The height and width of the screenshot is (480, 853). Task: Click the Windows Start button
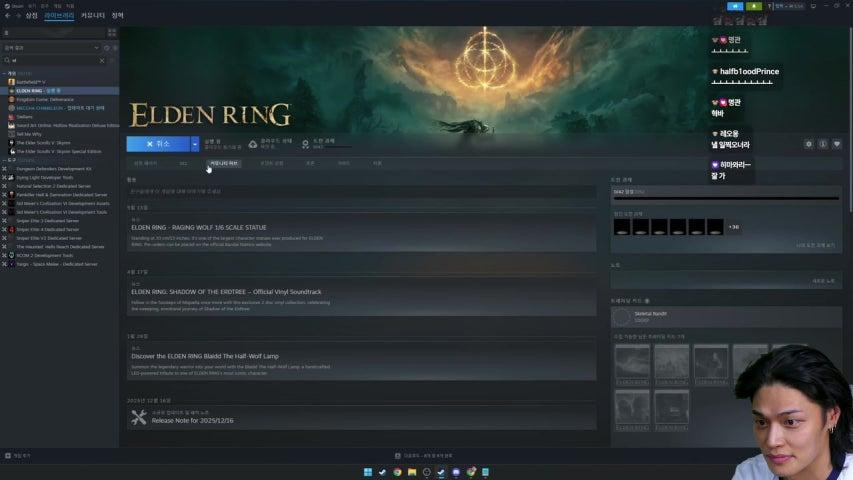coord(368,472)
